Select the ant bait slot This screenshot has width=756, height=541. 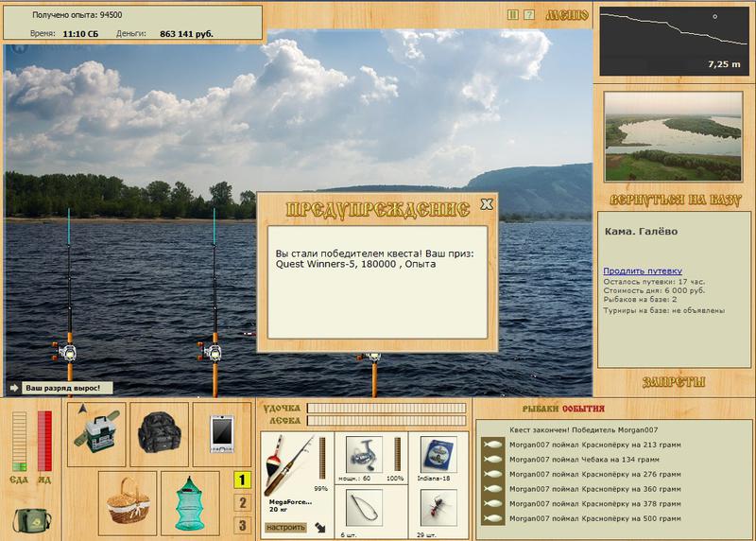(x=438, y=508)
